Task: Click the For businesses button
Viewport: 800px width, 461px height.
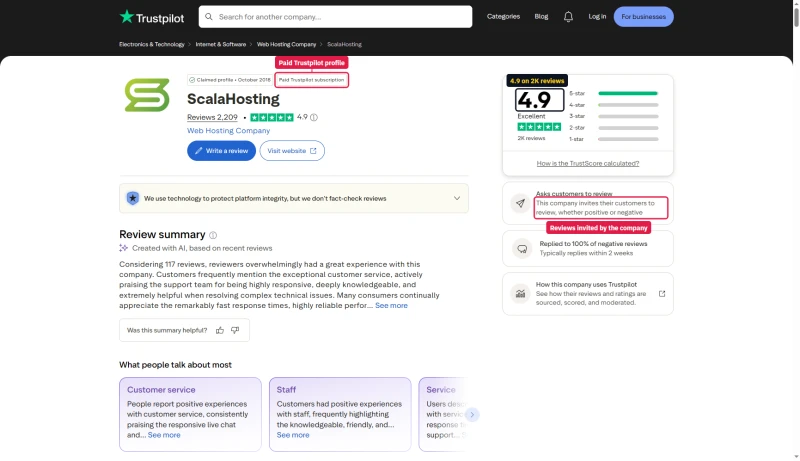Action: coord(643,17)
